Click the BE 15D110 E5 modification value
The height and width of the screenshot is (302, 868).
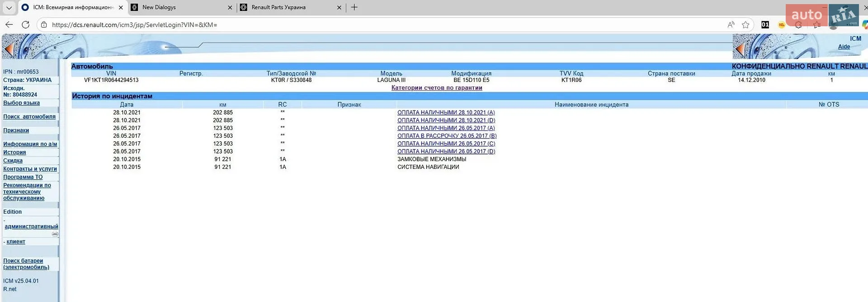472,80
